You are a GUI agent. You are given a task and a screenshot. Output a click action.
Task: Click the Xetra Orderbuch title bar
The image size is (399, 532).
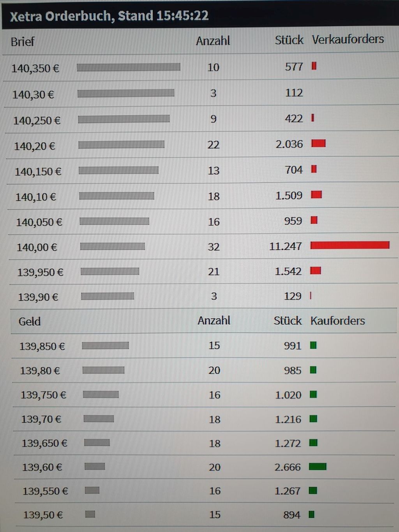109,16
